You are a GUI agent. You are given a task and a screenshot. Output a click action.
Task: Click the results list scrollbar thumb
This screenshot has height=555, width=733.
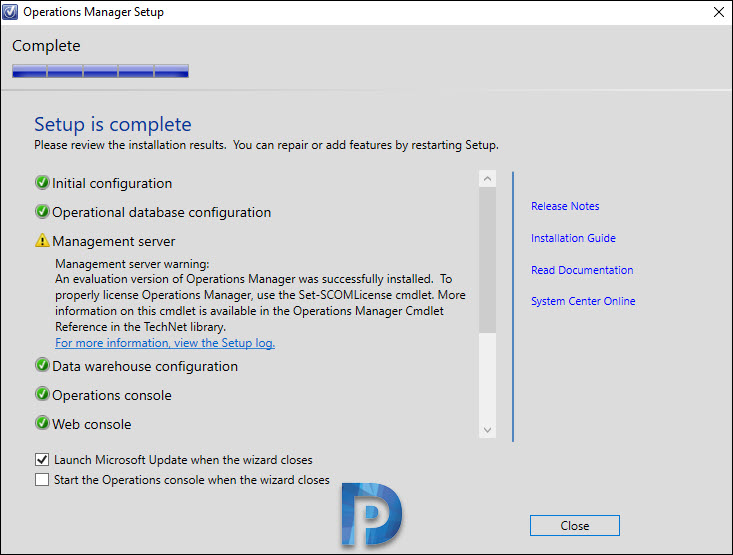[x=488, y=260]
